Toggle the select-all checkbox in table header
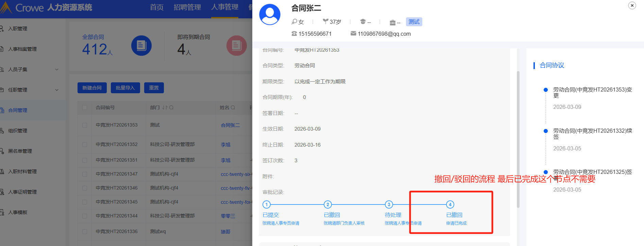Viewport: 644px width, 246px height. pos(85,108)
